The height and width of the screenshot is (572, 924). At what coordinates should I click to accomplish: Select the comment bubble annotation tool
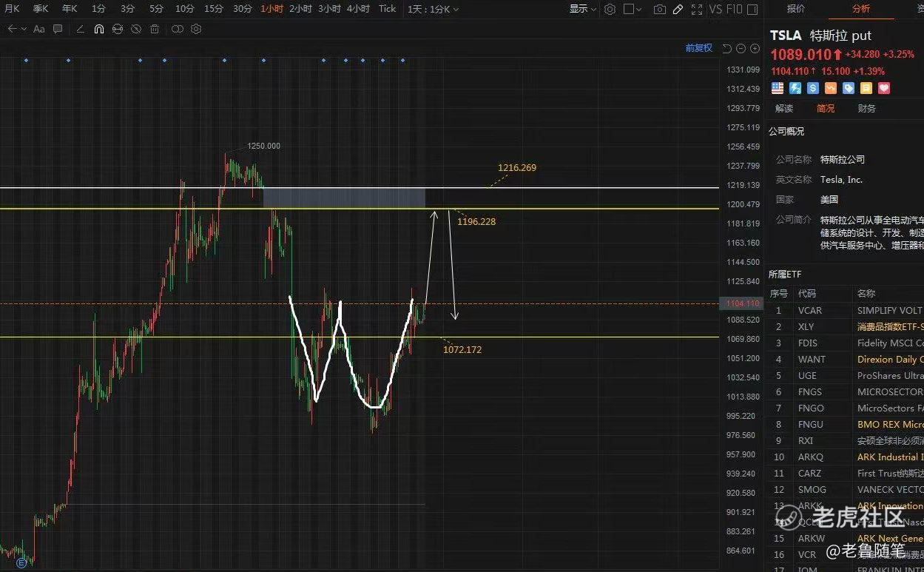tap(58, 29)
